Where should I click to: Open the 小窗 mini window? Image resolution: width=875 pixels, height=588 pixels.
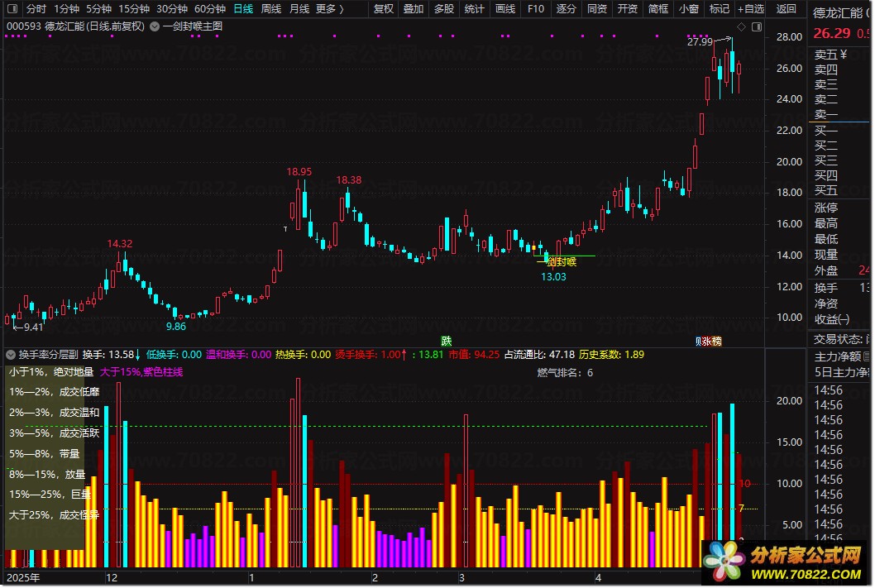pyautogui.click(x=689, y=9)
